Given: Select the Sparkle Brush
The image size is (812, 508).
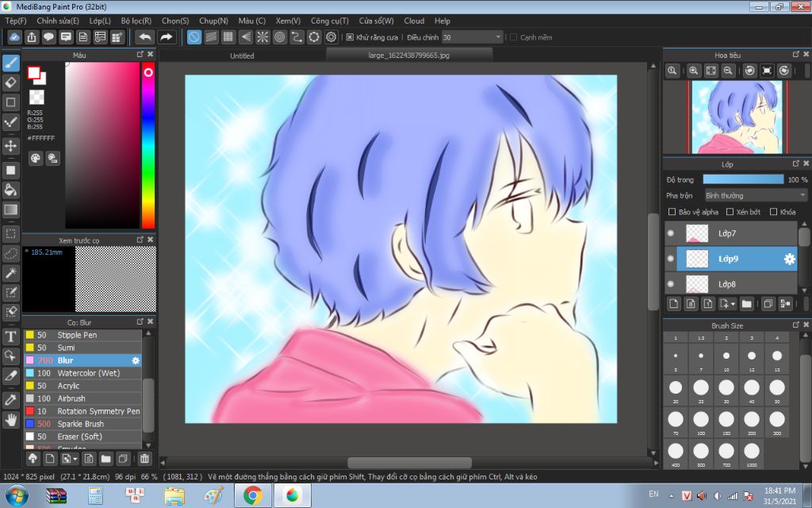Looking at the screenshot, I should (82, 424).
